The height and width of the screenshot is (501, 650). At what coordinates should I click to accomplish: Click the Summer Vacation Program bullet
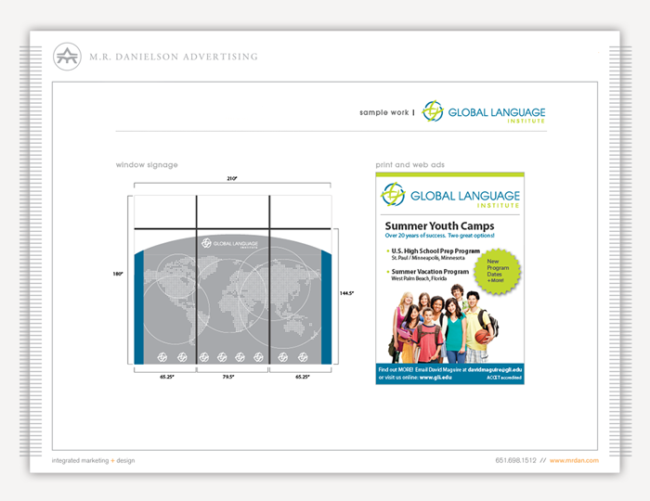tap(430, 274)
